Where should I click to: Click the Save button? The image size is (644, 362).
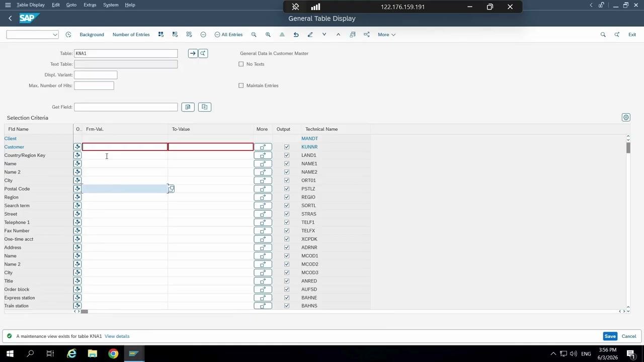click(610, 336)
